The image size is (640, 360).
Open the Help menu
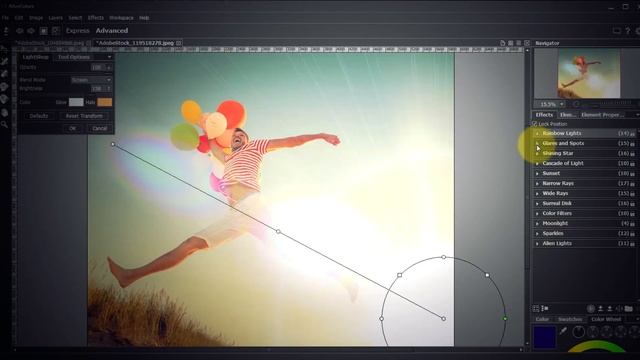tap(144, 18)
